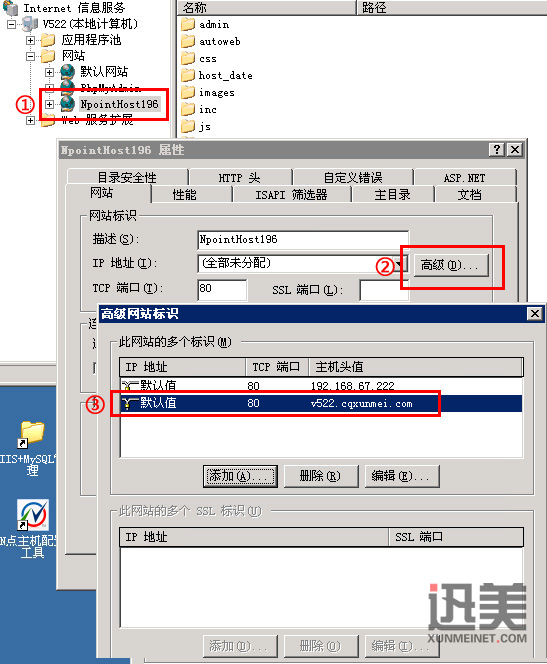Click the 编辑(E)... button

[x=402, y=476]
